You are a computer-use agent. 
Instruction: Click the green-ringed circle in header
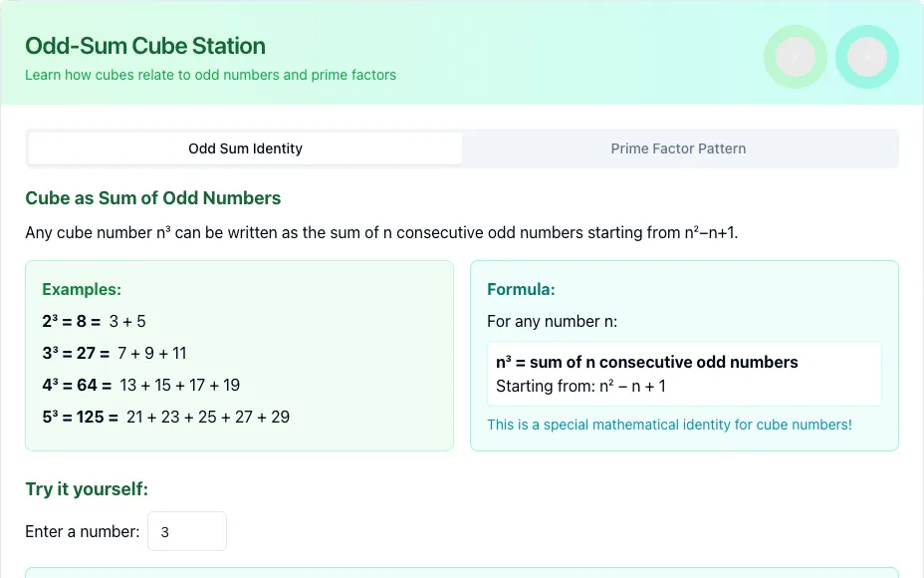(795, 57)
